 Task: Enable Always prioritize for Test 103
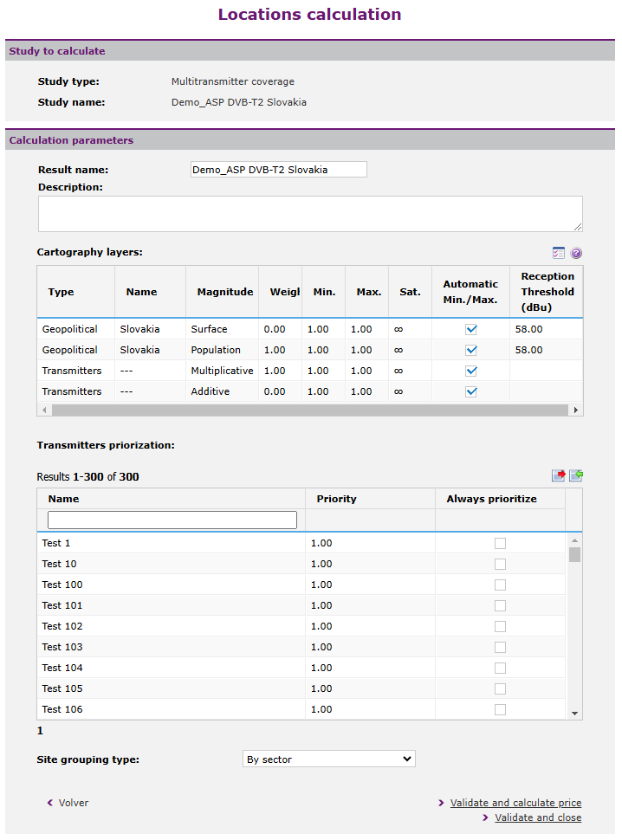tap(500, 647)
